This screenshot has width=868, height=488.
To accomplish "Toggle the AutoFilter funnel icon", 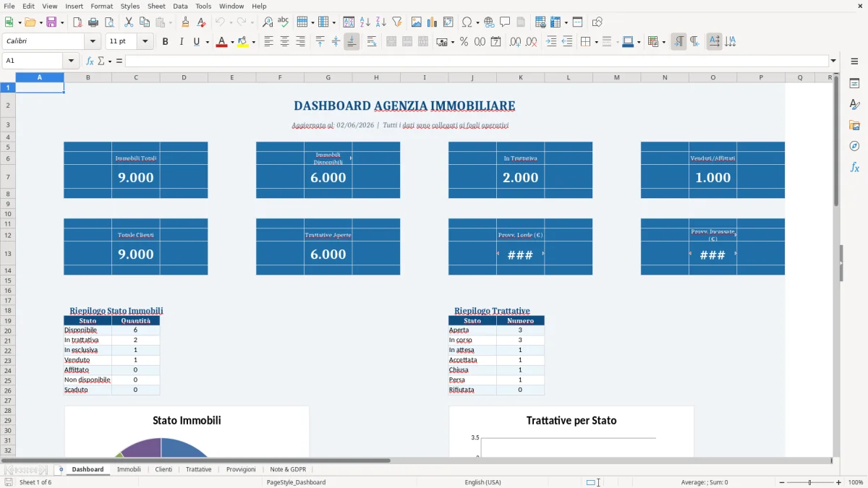I will coord(397,22).
